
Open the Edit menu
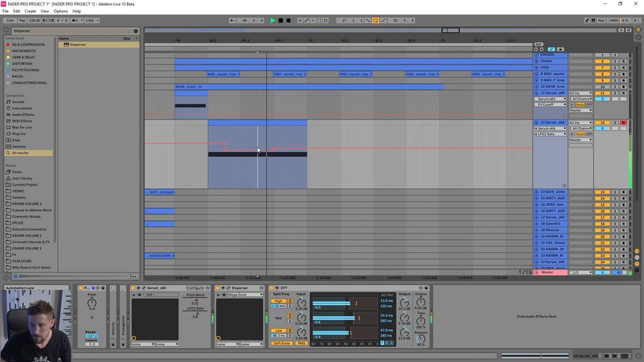(16, 11)
